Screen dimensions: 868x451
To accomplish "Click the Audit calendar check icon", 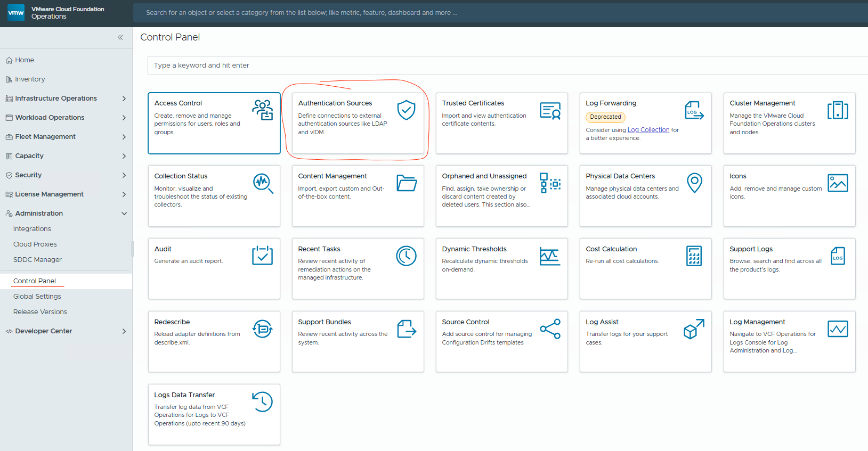I will pyautogui.click(x=263, y=256).
